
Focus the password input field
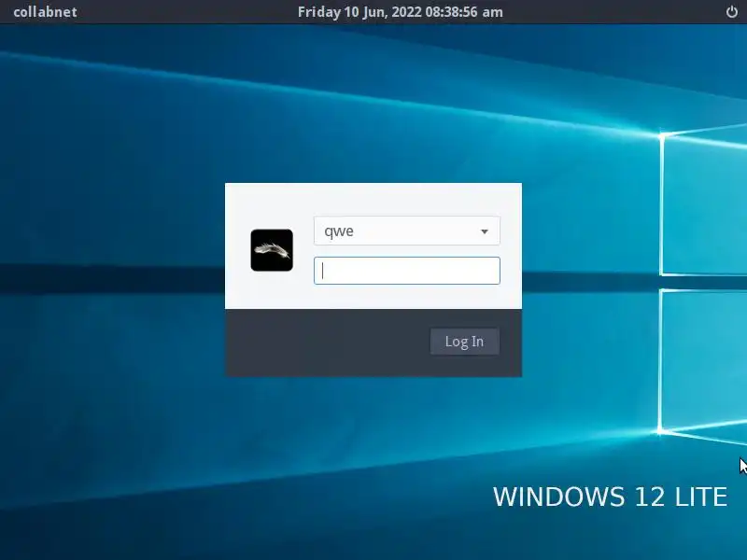point(407,271)
